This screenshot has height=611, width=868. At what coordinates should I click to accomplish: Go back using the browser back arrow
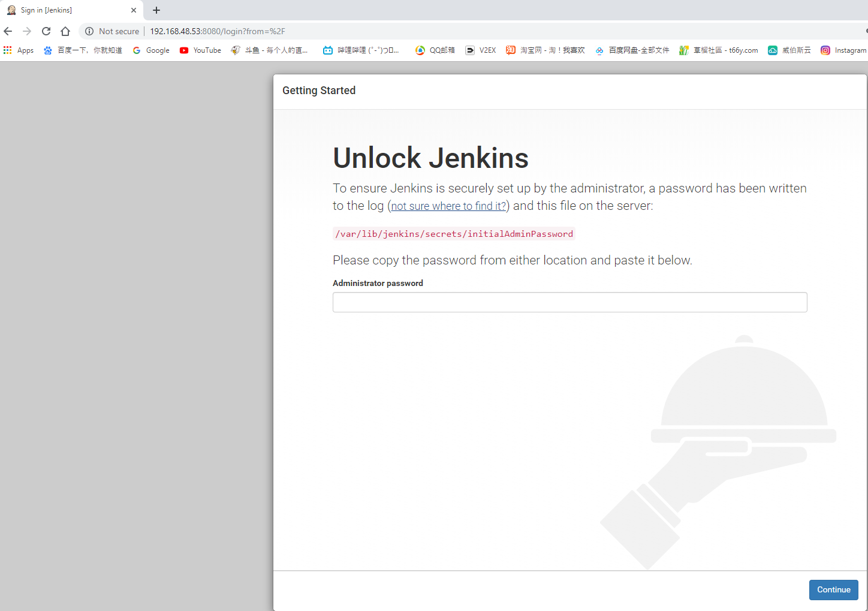coord(8,31)
